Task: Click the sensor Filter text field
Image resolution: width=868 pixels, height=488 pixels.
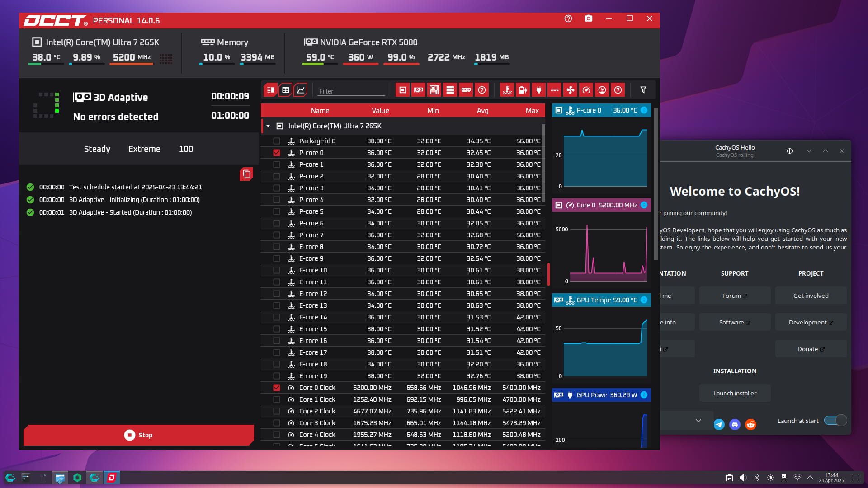Action: (x=351, y=91)
